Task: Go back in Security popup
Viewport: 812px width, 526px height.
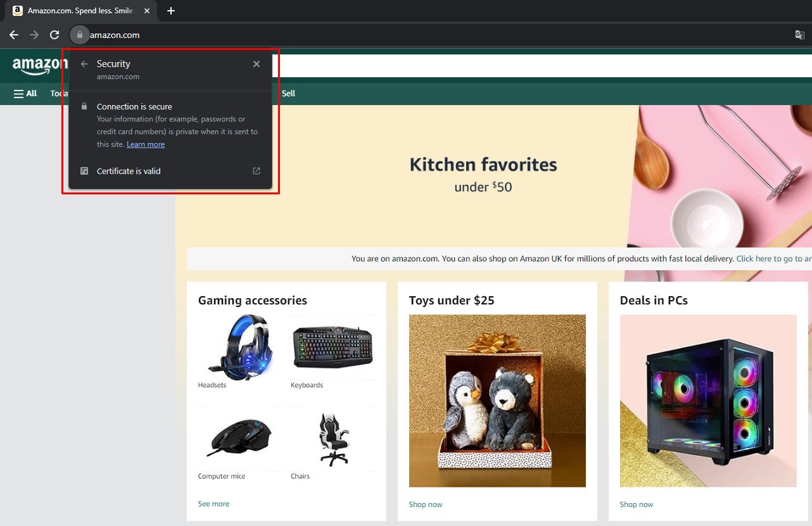Action: pos(84,64)
